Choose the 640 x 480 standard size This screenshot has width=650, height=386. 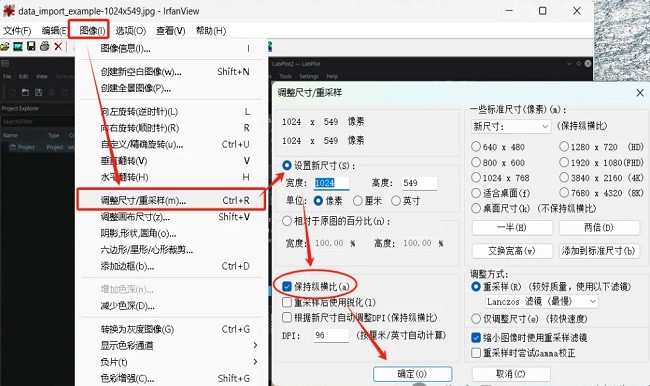coord(476,146)
